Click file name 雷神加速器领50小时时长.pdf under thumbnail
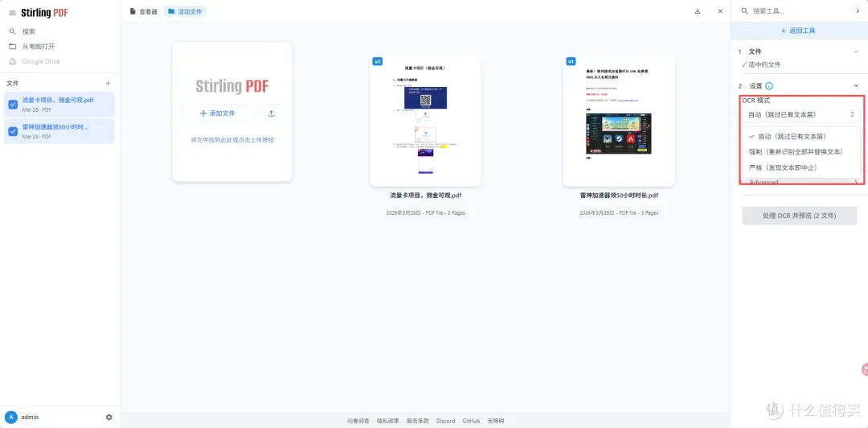The image size is (868, 428). [619, 195]
